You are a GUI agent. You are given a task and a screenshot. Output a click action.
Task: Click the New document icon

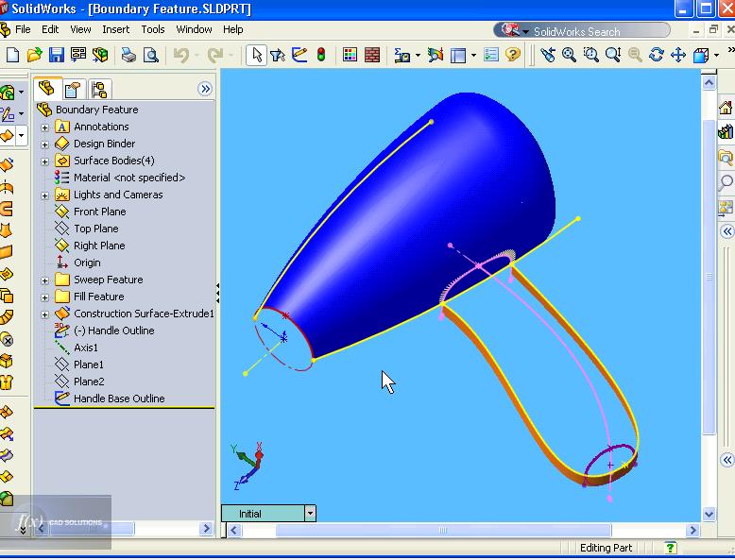point(12,56)
